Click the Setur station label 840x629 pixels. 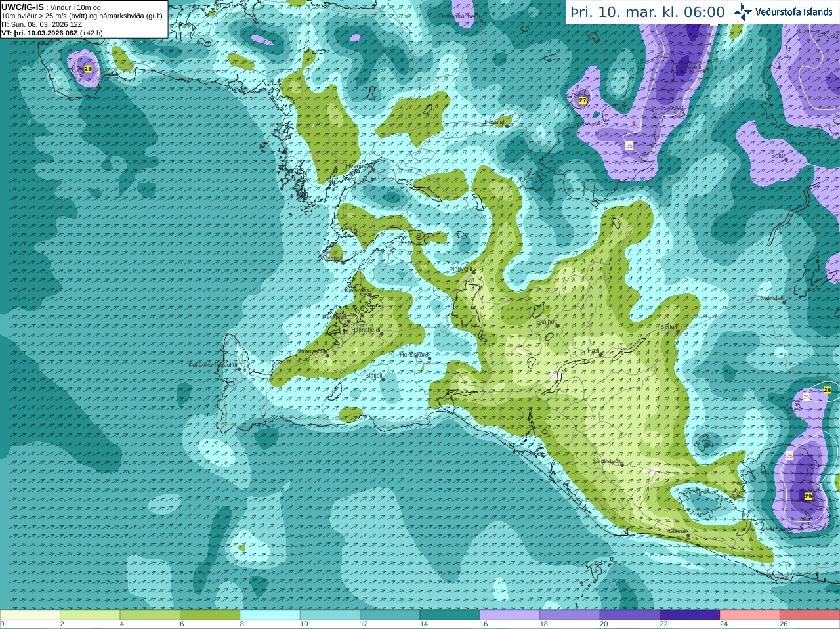coord(778,156)
